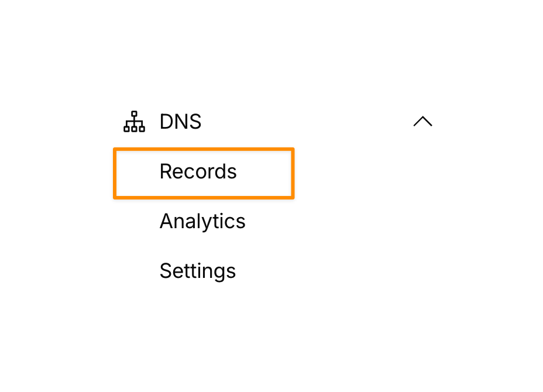This screenshot has width=543, height=392.
Task: Collapse the DNS section using the chevron
Action: [422, 122]
